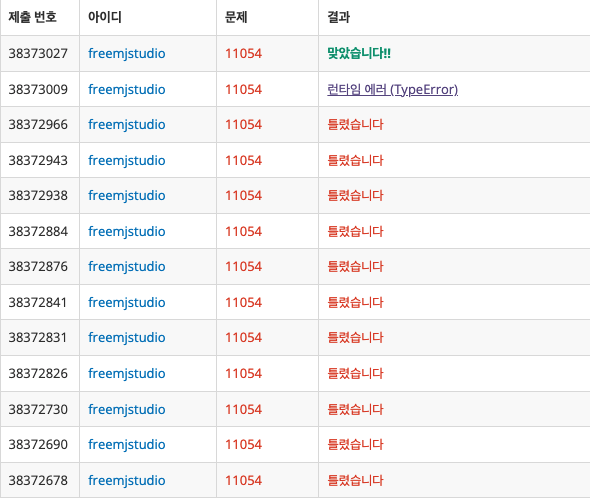Open problem 11054 link in row 38372690
This screenshot has height=503, width=590.
(243, 445)
